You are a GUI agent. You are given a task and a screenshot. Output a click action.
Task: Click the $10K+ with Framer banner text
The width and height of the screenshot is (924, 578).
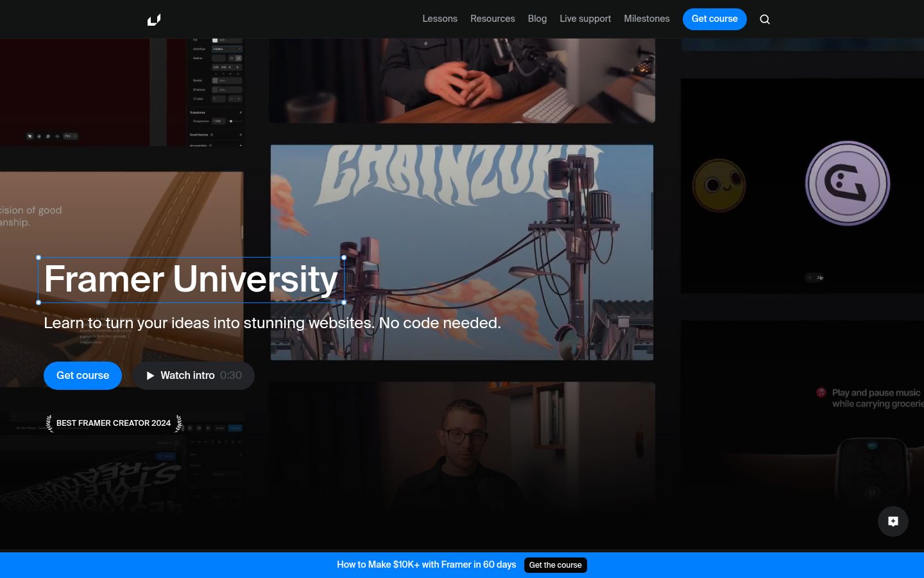pyautogui.click(x=427, y=565)
